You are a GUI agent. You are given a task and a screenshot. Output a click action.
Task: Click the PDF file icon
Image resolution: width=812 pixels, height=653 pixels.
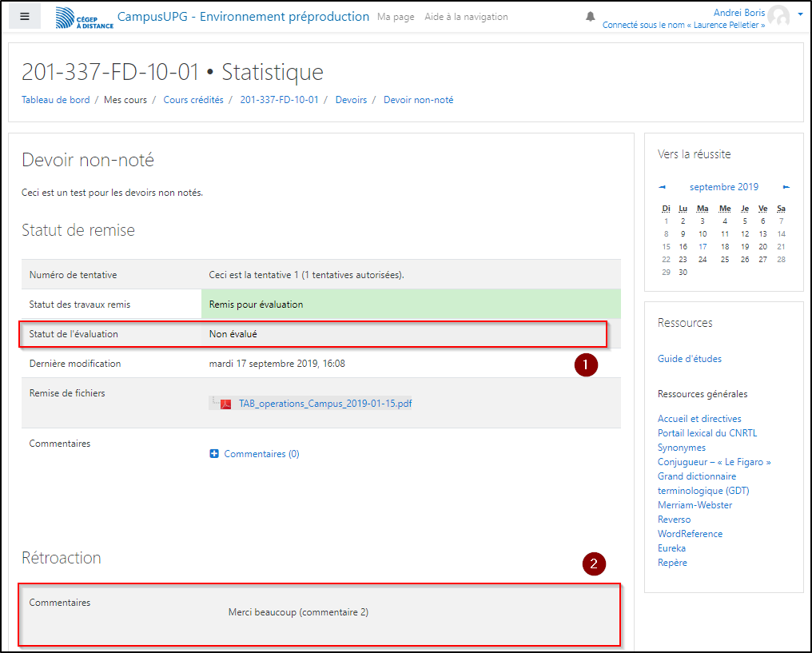[226, 404]
